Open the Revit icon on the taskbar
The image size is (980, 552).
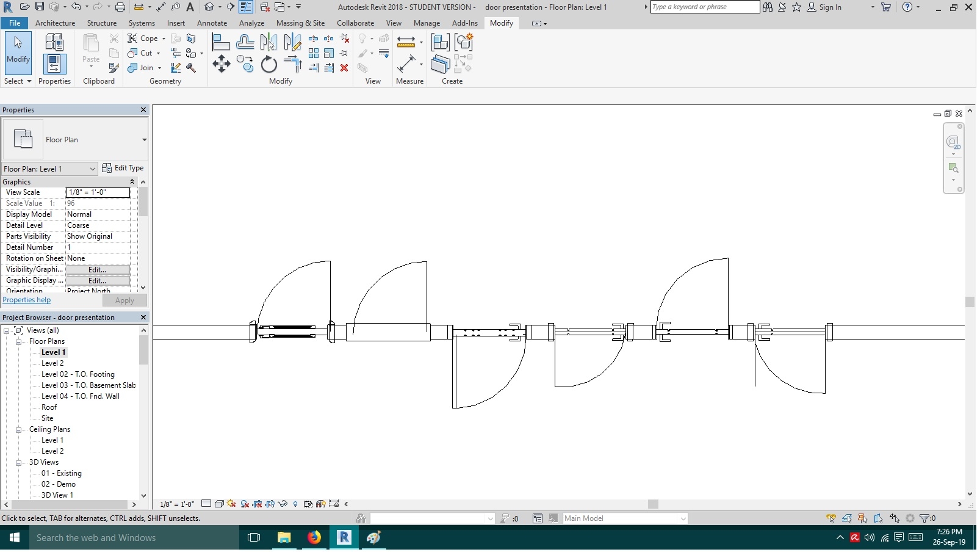(344, 538)
